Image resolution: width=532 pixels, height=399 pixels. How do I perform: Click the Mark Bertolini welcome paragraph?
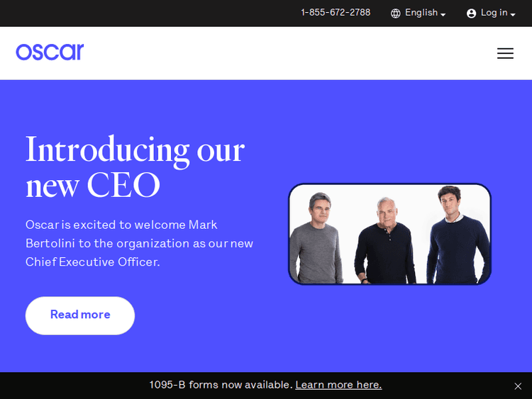point(140,243)
